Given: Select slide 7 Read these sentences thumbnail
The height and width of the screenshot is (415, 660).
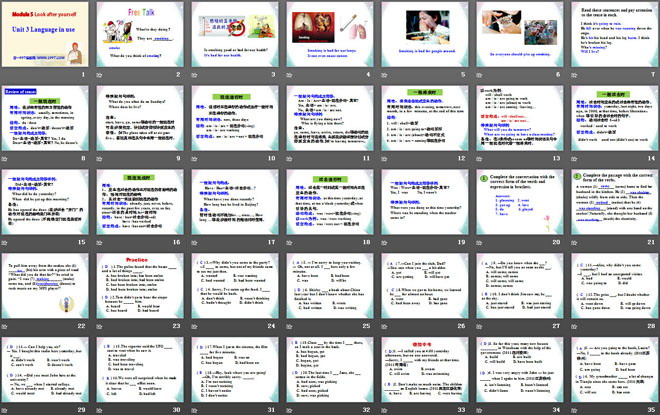Looking at the screenshot, I should click(615, 34).
